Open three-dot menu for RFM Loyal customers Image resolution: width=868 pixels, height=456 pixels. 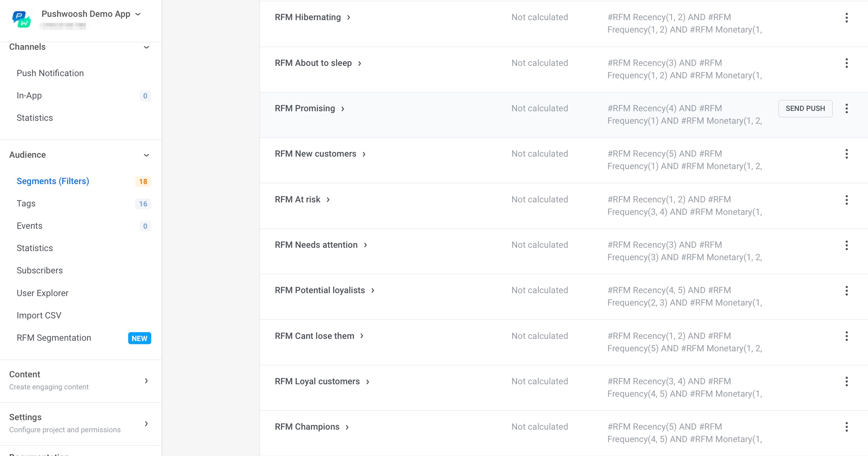pos(846,381)
